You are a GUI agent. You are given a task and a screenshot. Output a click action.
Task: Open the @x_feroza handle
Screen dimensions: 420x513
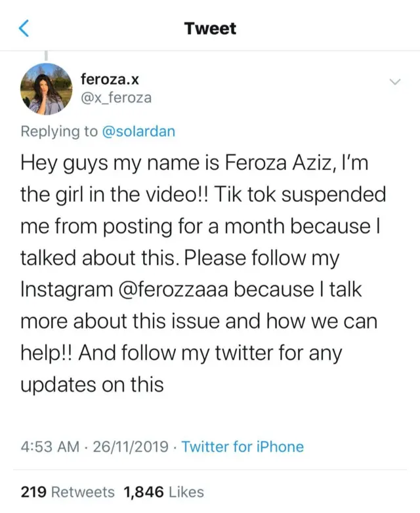[115, 98]
